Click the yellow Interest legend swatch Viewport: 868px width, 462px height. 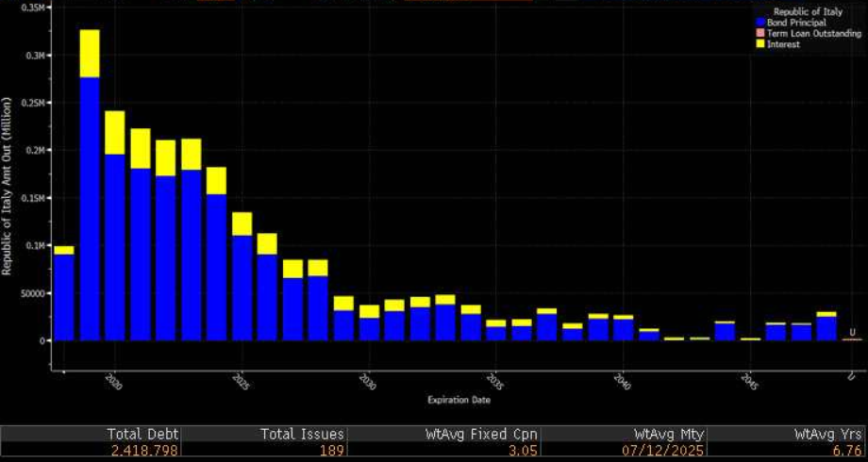pos(759,44)
